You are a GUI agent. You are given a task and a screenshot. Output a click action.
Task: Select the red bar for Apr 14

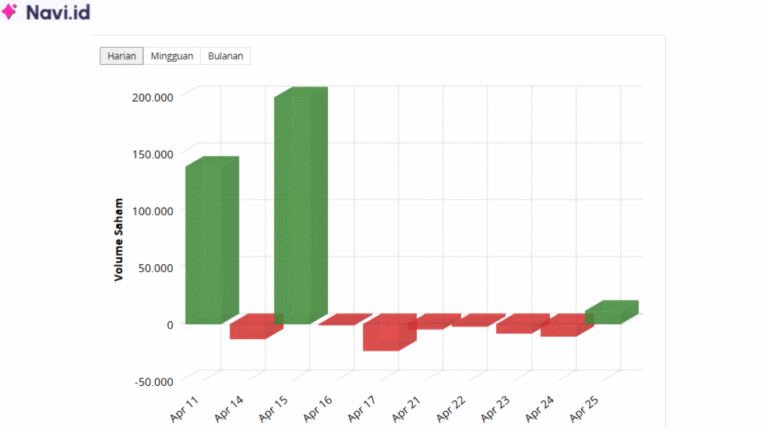(x=250, y=328)
